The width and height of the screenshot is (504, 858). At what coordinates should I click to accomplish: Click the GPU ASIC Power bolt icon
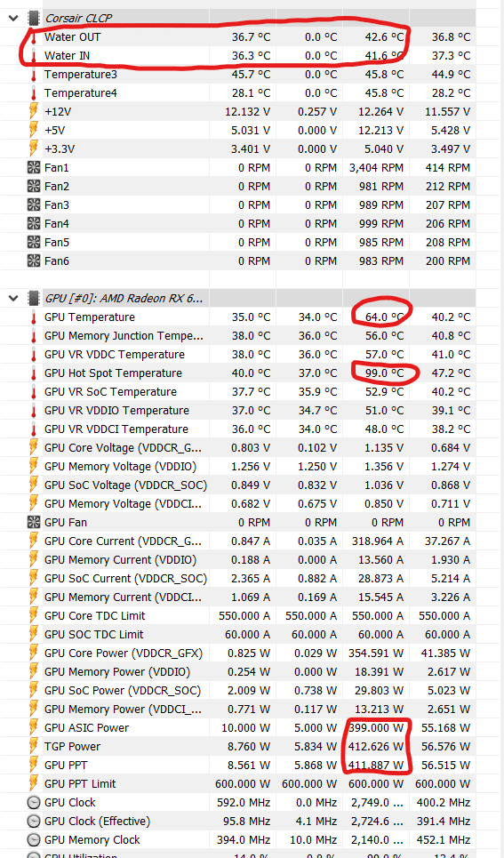(x=34, y=728)
